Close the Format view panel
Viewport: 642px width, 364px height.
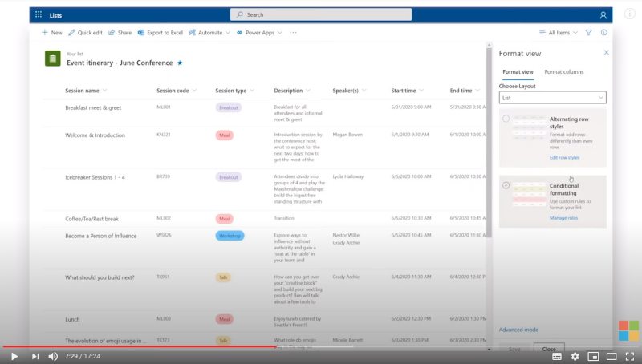coord(607,52)
